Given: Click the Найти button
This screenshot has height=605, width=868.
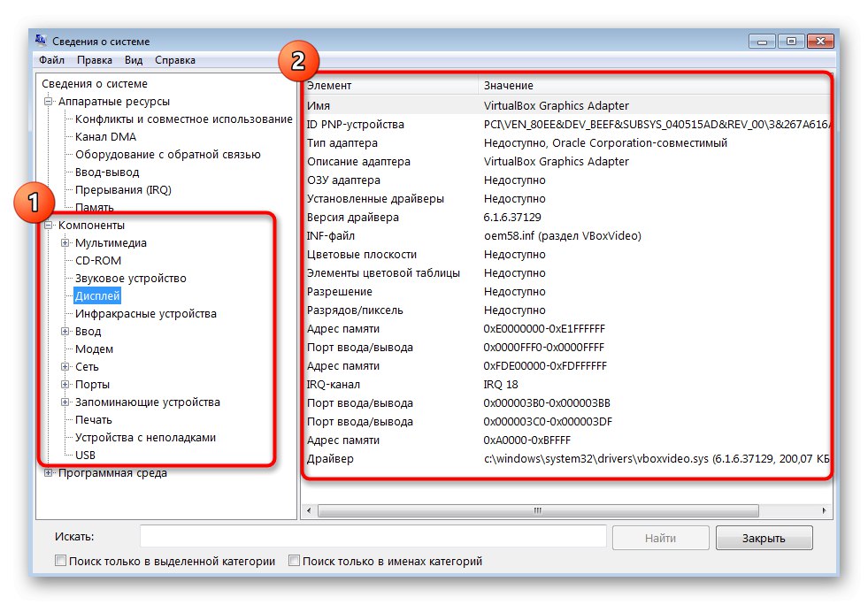Looking at the screenshot, I should tap(660, 538).
